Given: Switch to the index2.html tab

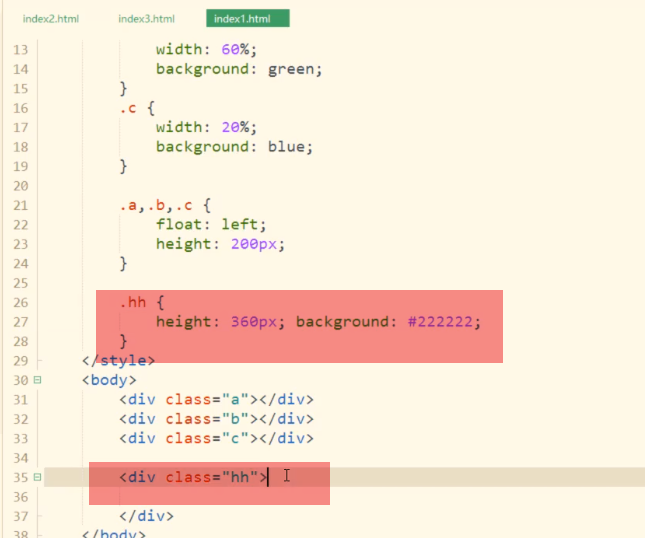Looking at the screenshot, I should tap(51, 19).
